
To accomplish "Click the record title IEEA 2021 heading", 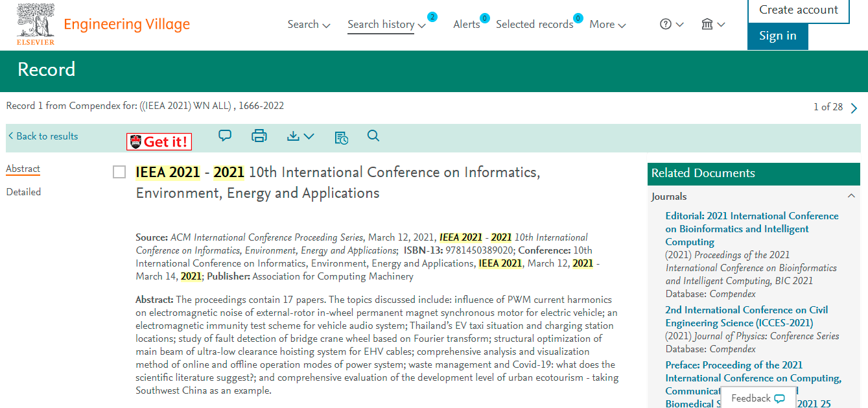I will click(x=338, y=182).
